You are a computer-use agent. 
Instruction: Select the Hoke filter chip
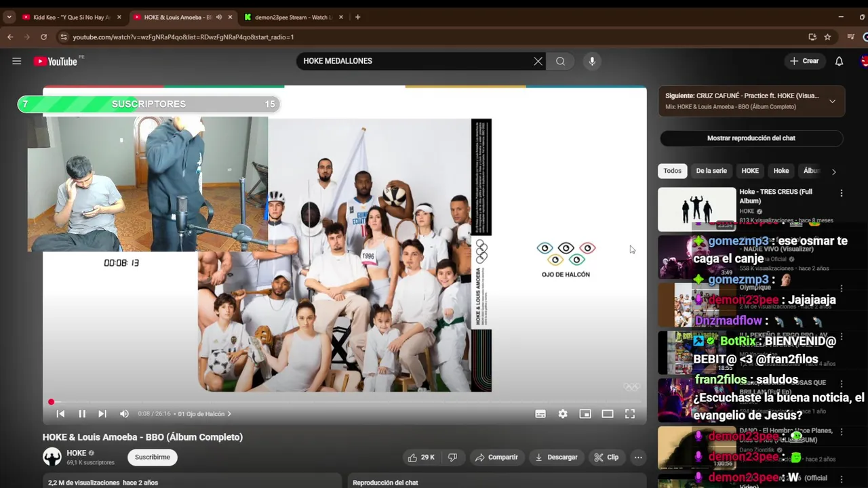pyautogui.click(x=781, y=171)
